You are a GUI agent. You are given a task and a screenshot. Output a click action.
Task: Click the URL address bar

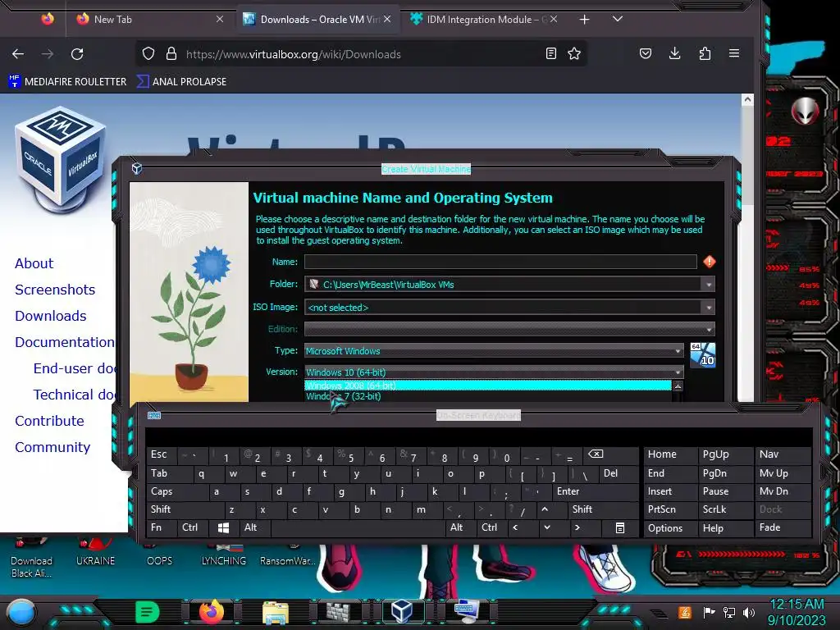point(362,54)
